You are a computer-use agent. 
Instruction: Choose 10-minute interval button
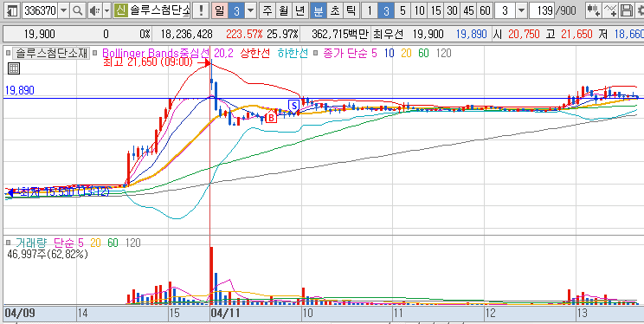point(419,10)
